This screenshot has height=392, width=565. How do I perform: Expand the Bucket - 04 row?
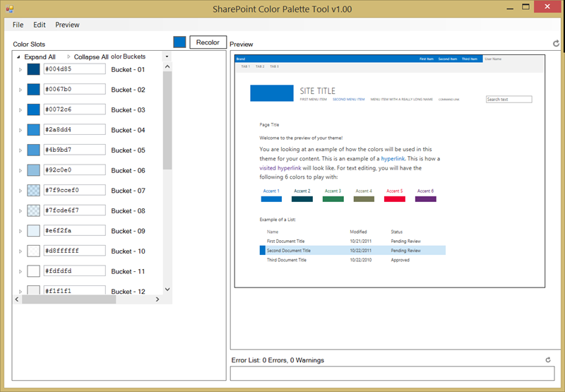tap(20, 130)
